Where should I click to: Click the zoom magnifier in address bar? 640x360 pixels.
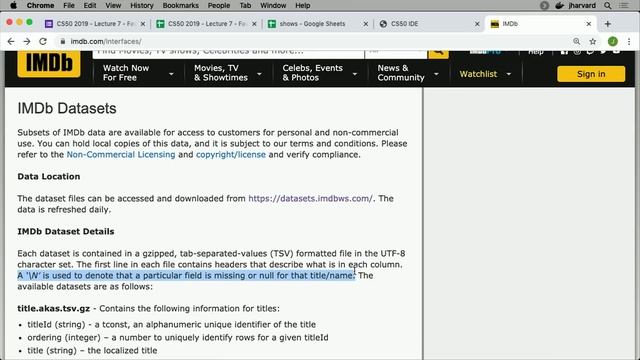pyautogui.click(x=576, y=41)
